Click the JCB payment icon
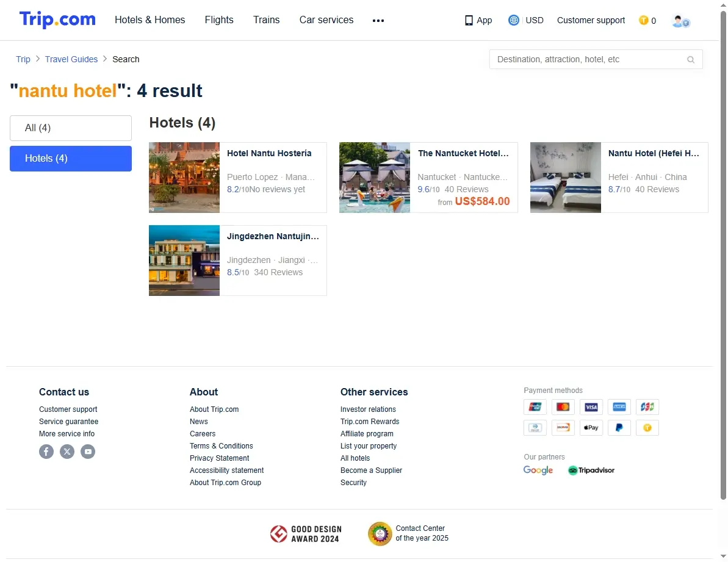Image resolution: width=728 pixels, height=562 pixels. [647, 407]
